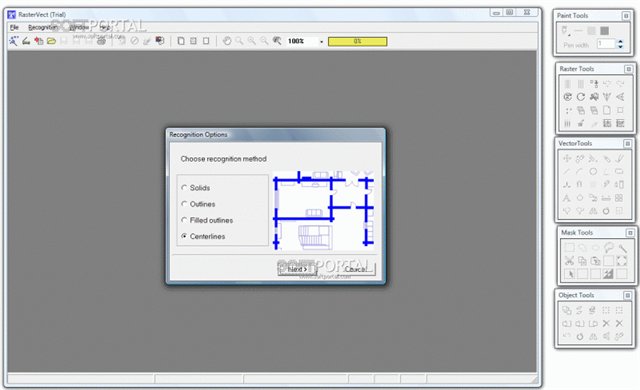Click the yellow 0% progress bar
The height and width of the screenshot is (390, 640).
[x=358, y=41]
